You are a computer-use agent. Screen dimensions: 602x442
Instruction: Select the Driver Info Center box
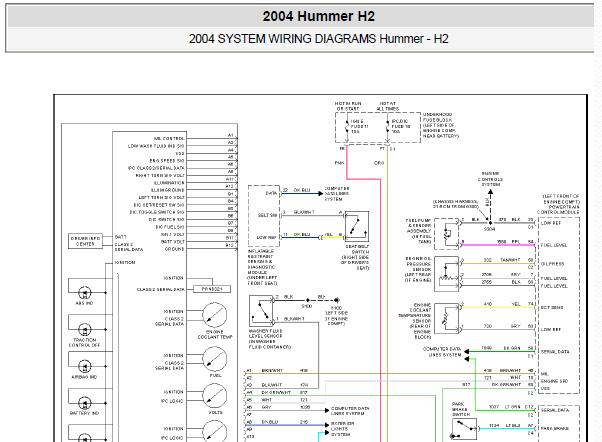coord(85,241)
